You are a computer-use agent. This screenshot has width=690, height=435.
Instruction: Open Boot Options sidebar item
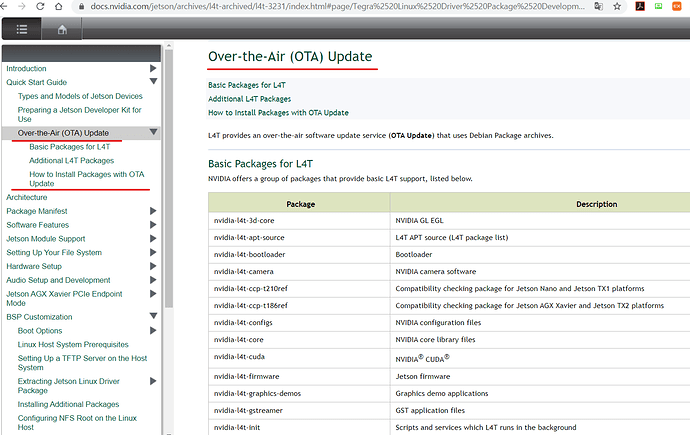(40, 331)
